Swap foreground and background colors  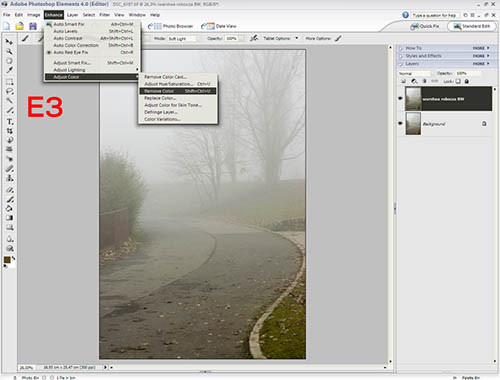[x=13, y=258]
